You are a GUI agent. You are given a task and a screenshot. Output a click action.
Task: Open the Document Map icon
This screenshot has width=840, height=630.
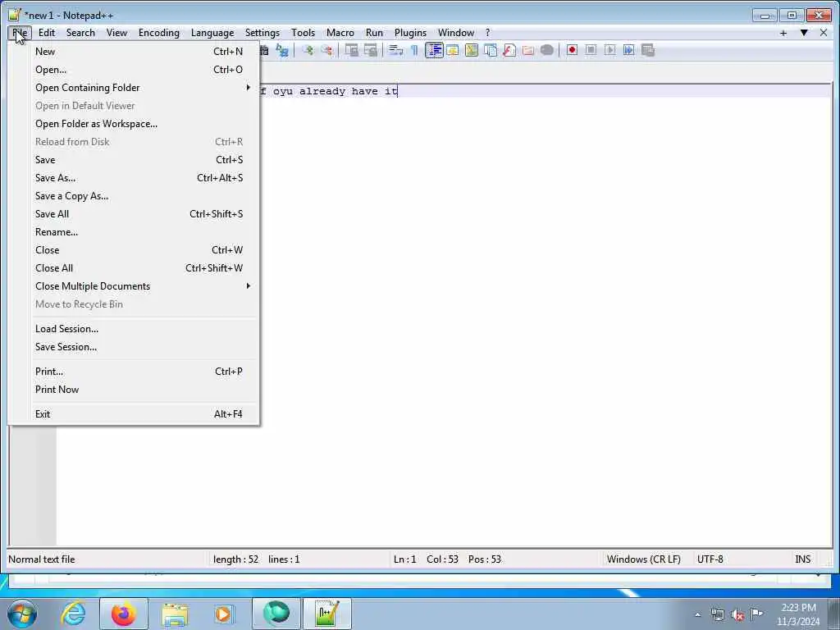click(472, 50)
